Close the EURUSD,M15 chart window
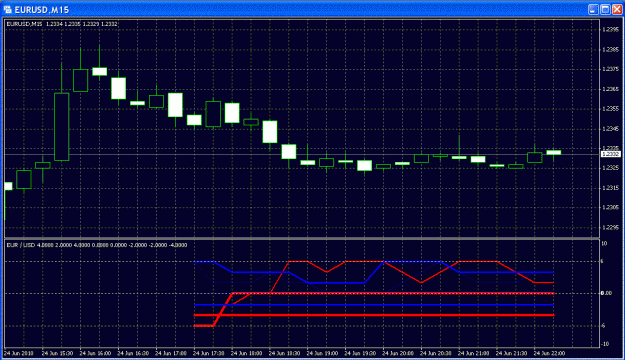This screenshot has width=625, height=360. 617,10
